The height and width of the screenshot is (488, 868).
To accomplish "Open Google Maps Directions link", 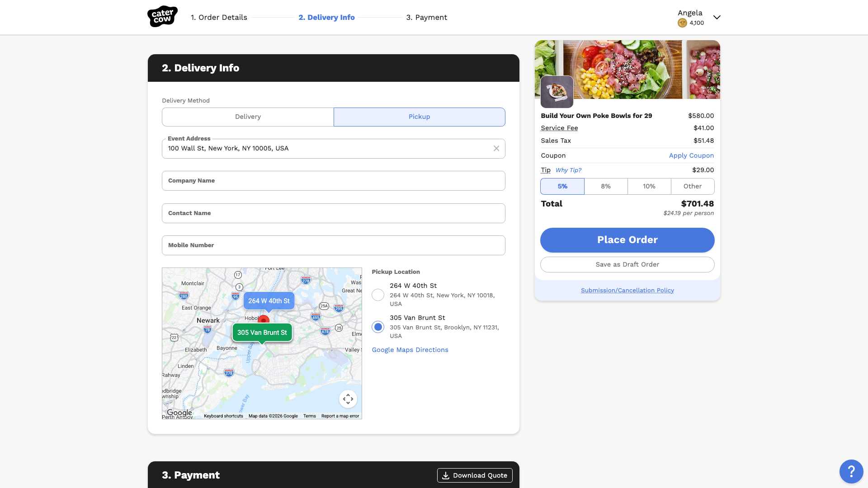I will [x=410, y=350].
